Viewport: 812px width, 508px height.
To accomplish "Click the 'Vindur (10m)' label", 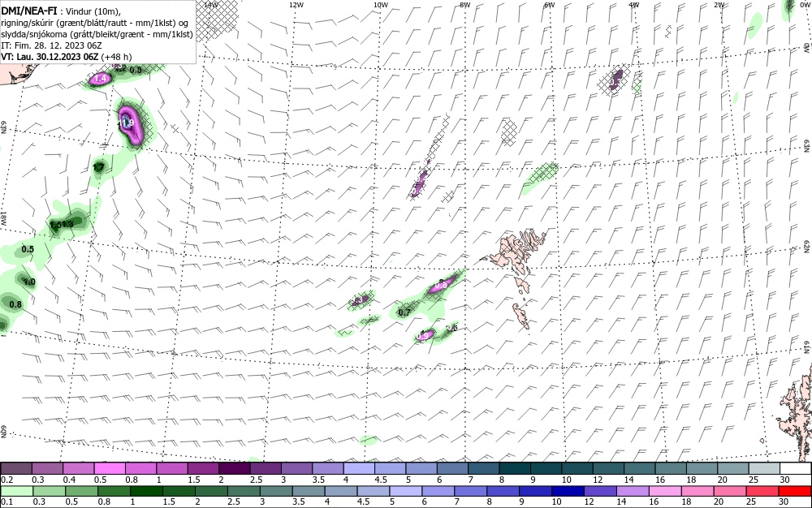I will point(93,12).
